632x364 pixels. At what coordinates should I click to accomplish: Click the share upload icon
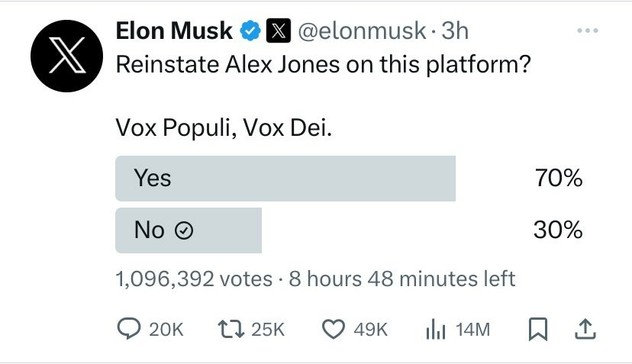tap(585, 329)
